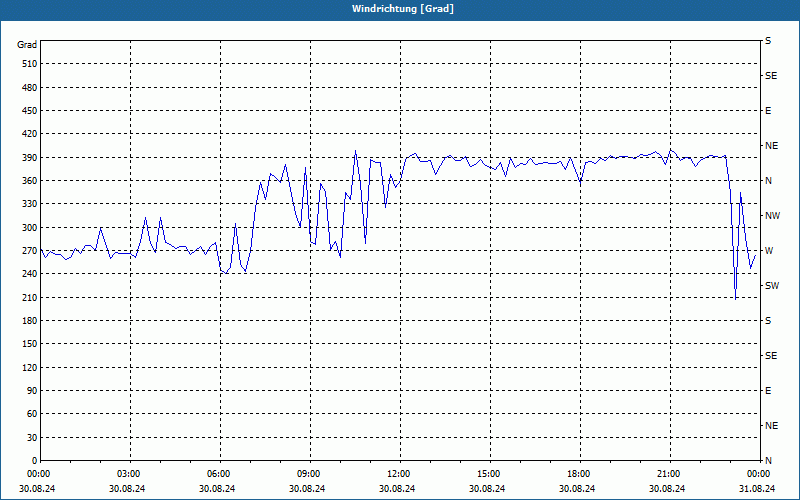Image resolution: width=800 pixels, height=500 pixels.
Task: Click the NW compass direction label
Action: tap(772, 216)
